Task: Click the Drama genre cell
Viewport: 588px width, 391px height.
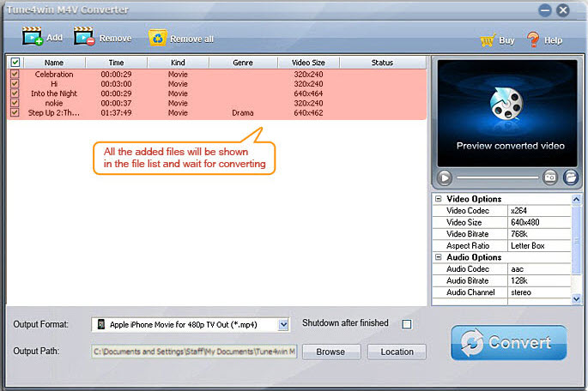Action: click(243, 112)
